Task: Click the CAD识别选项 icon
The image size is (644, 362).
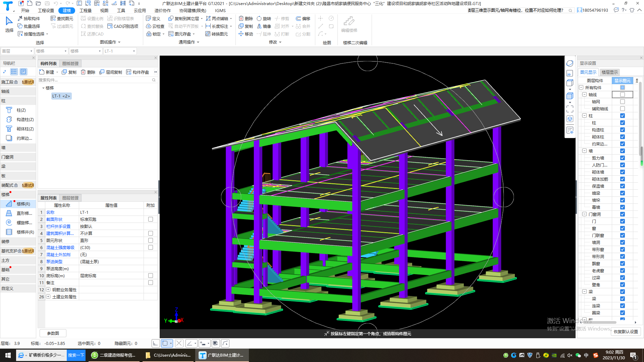Action: coord(110,26)
